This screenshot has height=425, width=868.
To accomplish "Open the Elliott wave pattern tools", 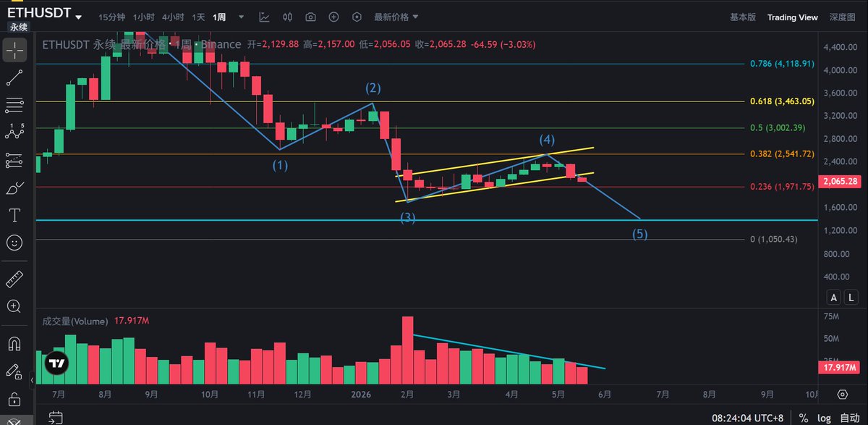I will 14,132.
